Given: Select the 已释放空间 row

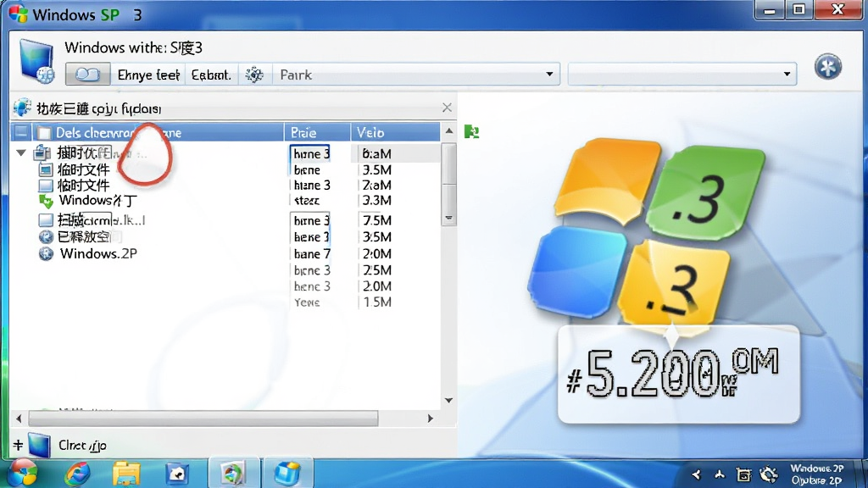Looking at the screenshot, I should 88,237.
